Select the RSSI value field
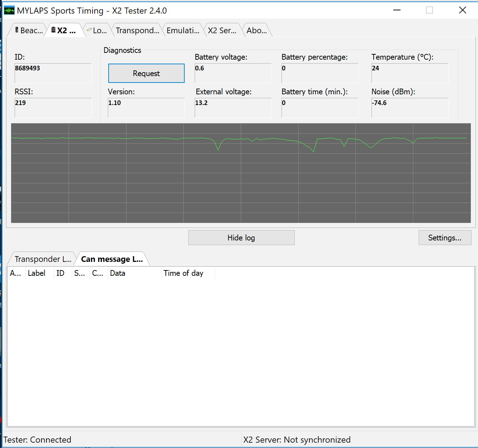This screenshot has height=448, width=478. pos(53,108)
